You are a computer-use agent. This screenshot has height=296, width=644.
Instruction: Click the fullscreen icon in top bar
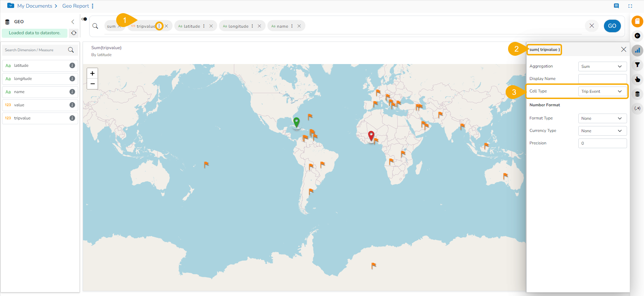(630, 6)
